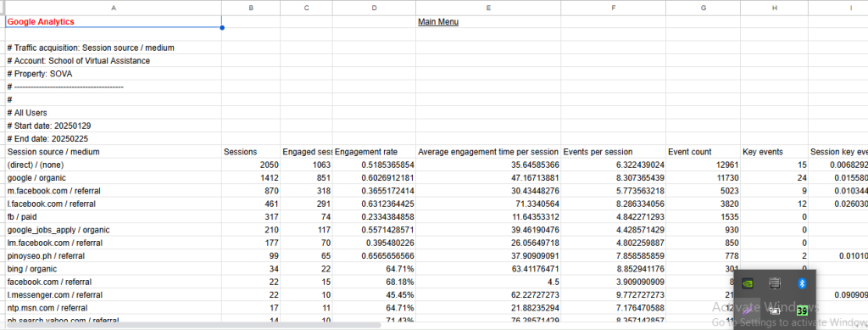
Task: Select the End date: 20250225 cell
Action: [114, 139]
